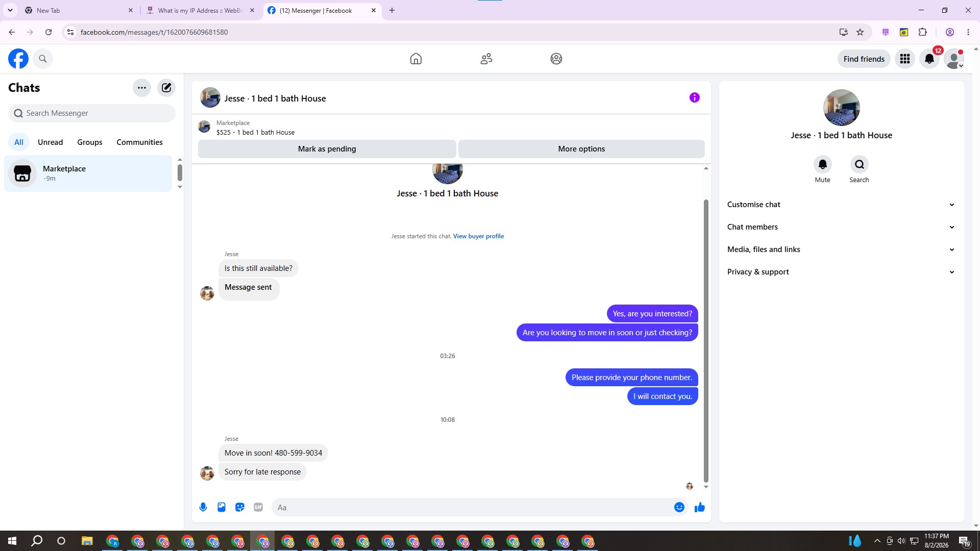This screenshot has height=551, width=980.
Task: Click the More options button
Action: click(581, 149)
